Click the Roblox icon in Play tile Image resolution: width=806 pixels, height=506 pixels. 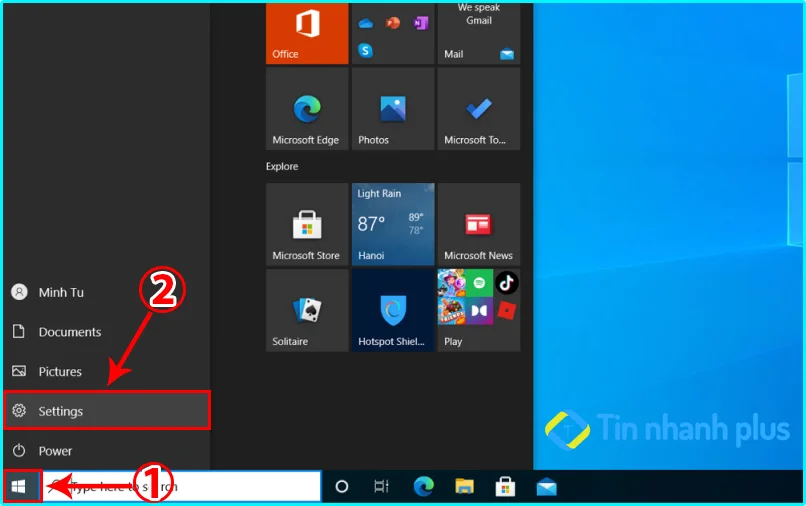pos(507,310)
